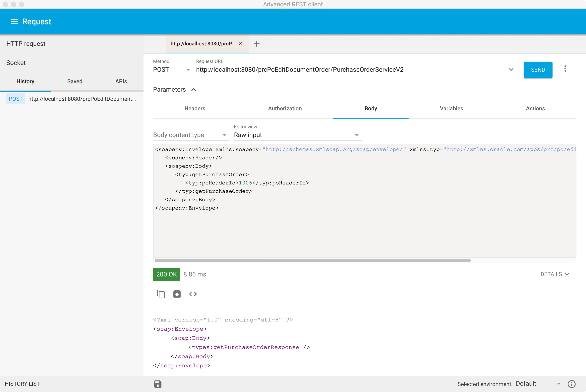Viewport: 586px width, 392px height.
Task: Click the body editor horizontal scrollbar
Action: point(312,261)
